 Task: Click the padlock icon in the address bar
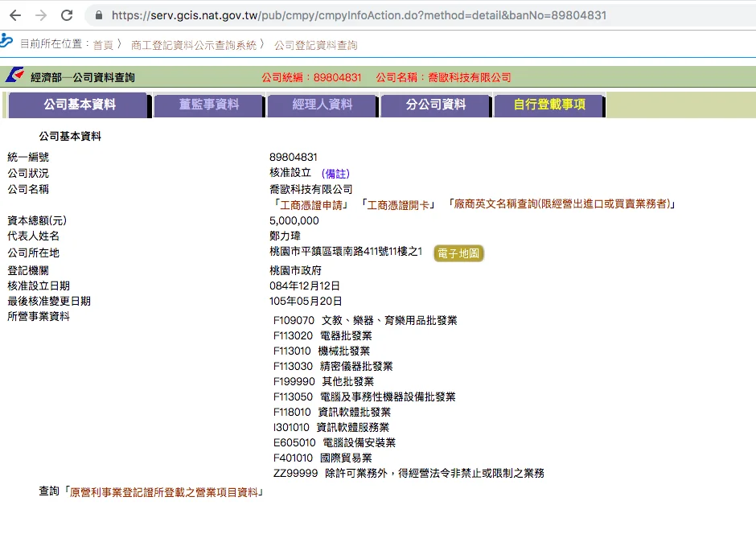pyautogui.click(x=99, y=15)
